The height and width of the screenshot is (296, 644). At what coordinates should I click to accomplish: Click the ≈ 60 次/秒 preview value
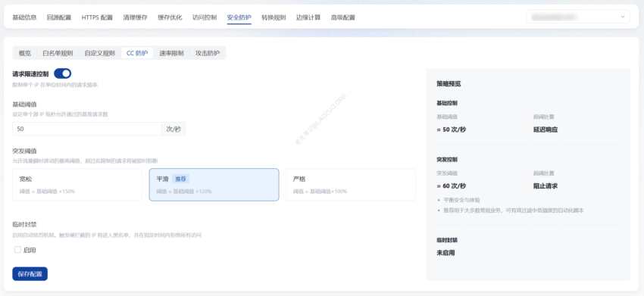pos(452,186)
